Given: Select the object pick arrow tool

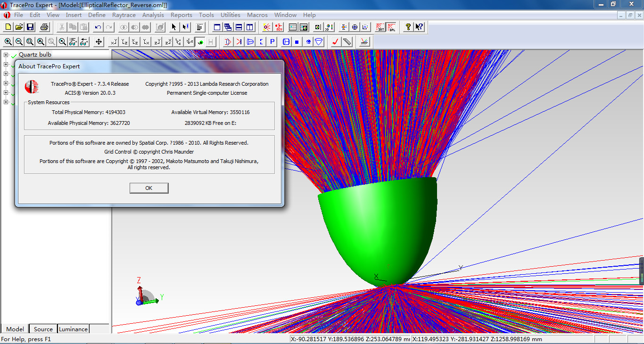Looking at the screenshot, I should pos(174,27).
